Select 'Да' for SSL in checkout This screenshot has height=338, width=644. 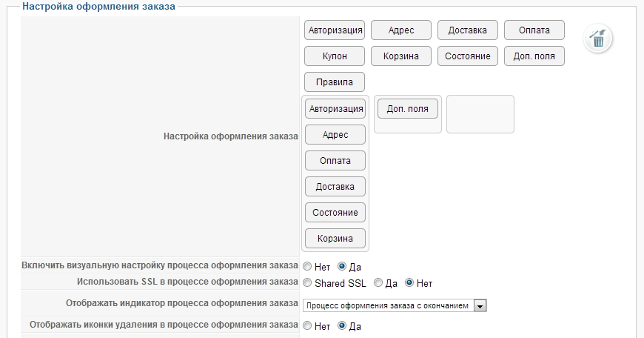[378, 283]
